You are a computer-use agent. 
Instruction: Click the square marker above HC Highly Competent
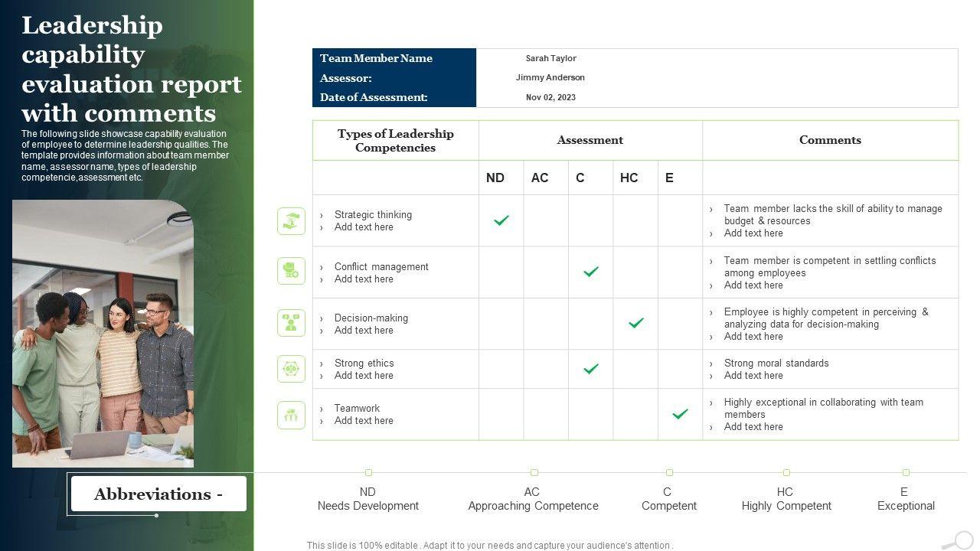point(786,473)
